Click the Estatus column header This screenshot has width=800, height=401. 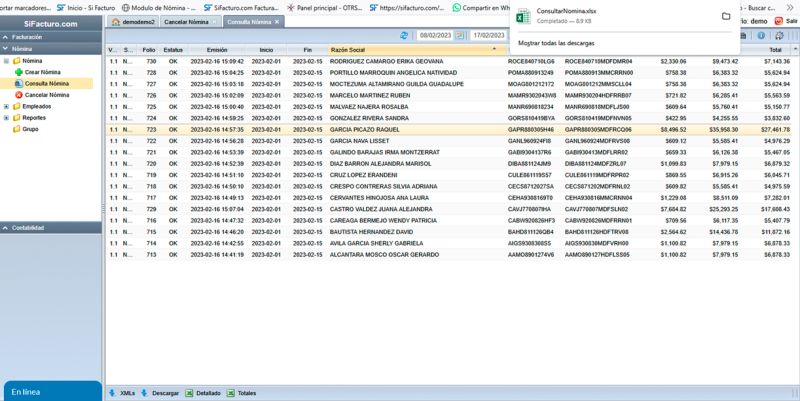click(x=173, y=50)
